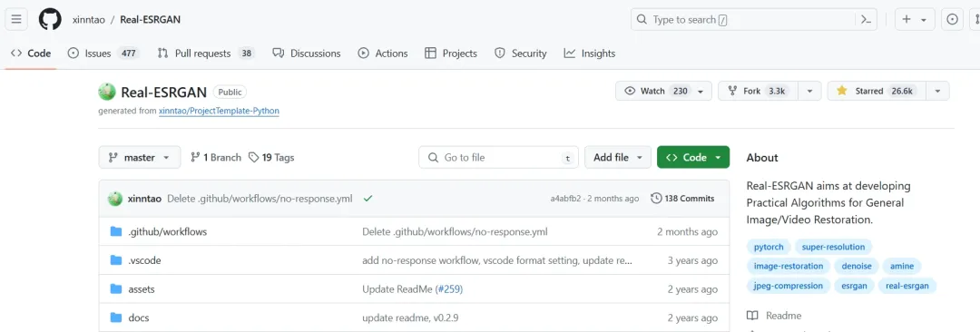Open the .github/workflows folder

168,231
